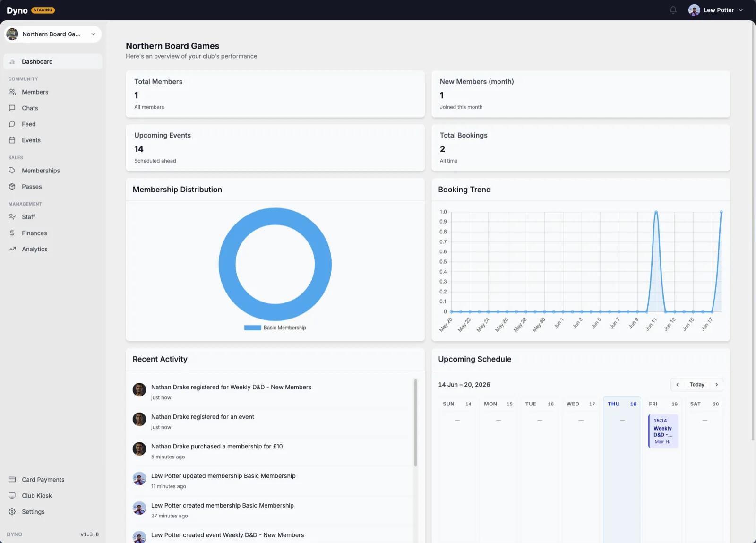This screenshot has height=543, width=756.
Task: Go to previous week in Upcoming Schedule
Action: [x=678, y=385]
